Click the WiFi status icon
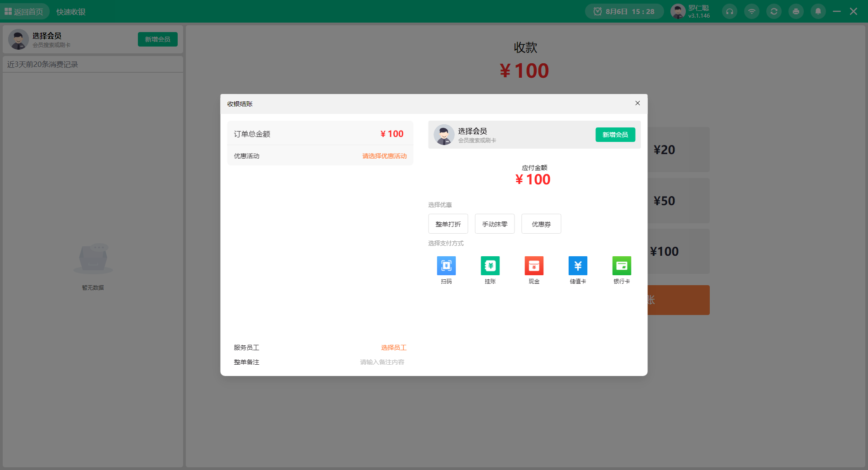Screen dimensions: 868x470 click(x=752, y=11)
